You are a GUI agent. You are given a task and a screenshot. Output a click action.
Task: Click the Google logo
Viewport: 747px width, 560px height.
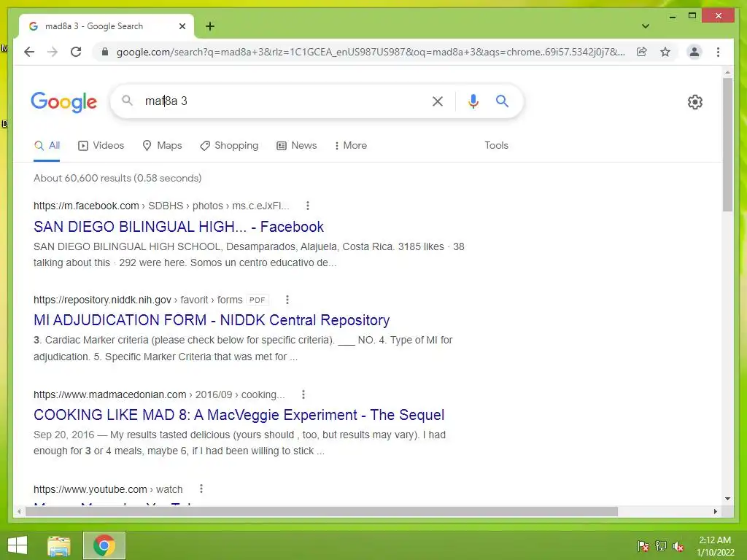click(x=64, y=101)
